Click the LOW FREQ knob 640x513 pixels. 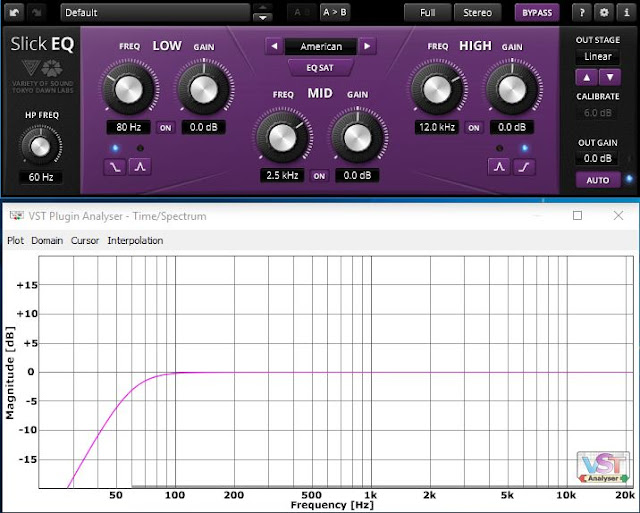tap(129, 88)
